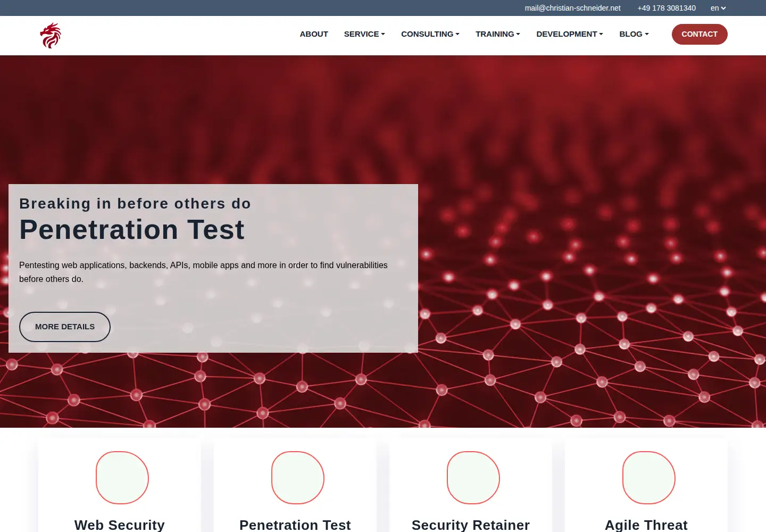This screenshot has height=532, width=766.
Task: Expand the Blog dropdown menu
Action: (x=634, y=34)
